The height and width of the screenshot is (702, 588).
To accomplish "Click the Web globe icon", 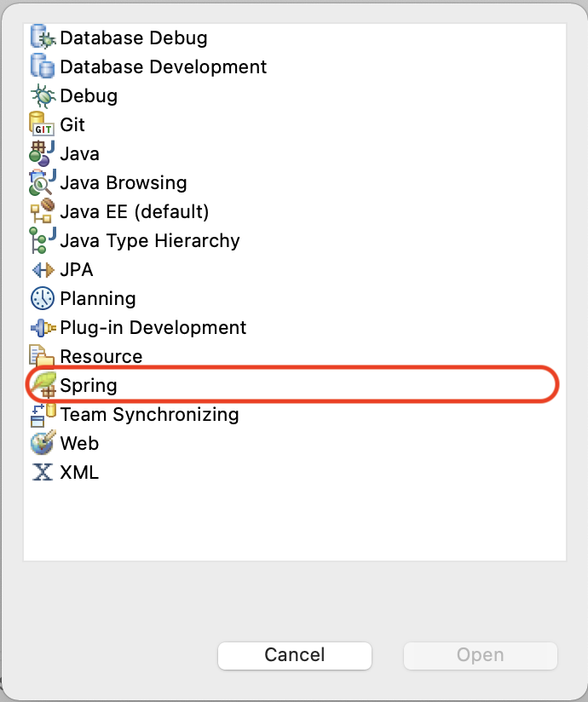I will pos(43,443).
